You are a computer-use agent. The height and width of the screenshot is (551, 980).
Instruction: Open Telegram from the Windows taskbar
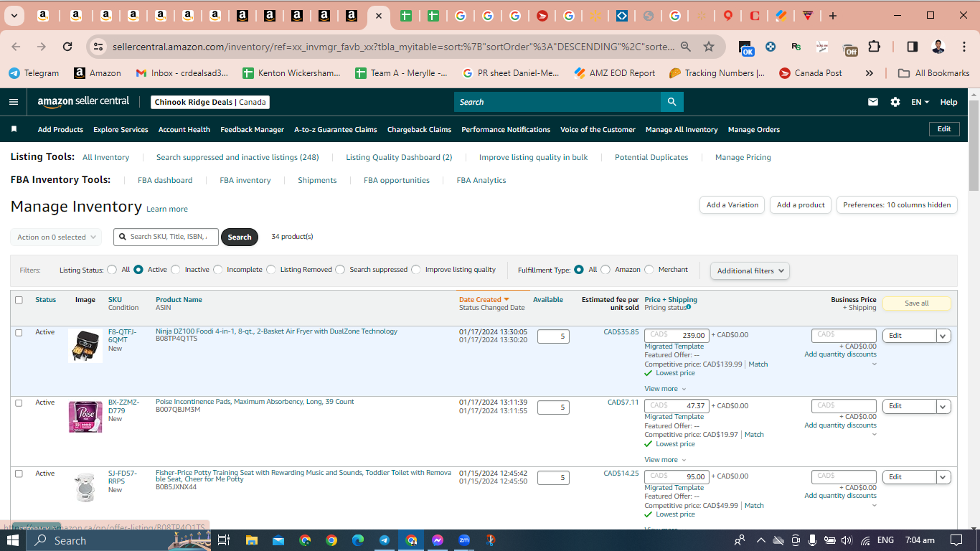(x=385, y=540)
